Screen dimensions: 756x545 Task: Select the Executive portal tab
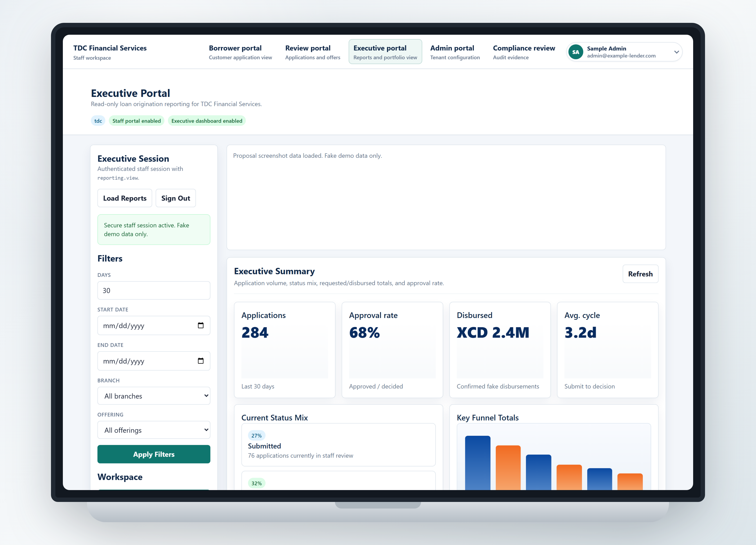[385, 52]
